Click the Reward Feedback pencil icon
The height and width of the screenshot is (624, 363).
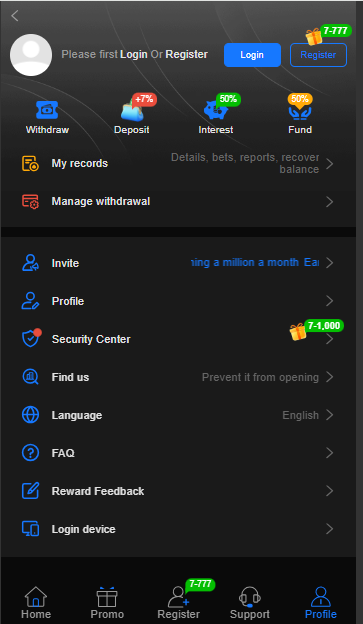click(x=30, y=491)
